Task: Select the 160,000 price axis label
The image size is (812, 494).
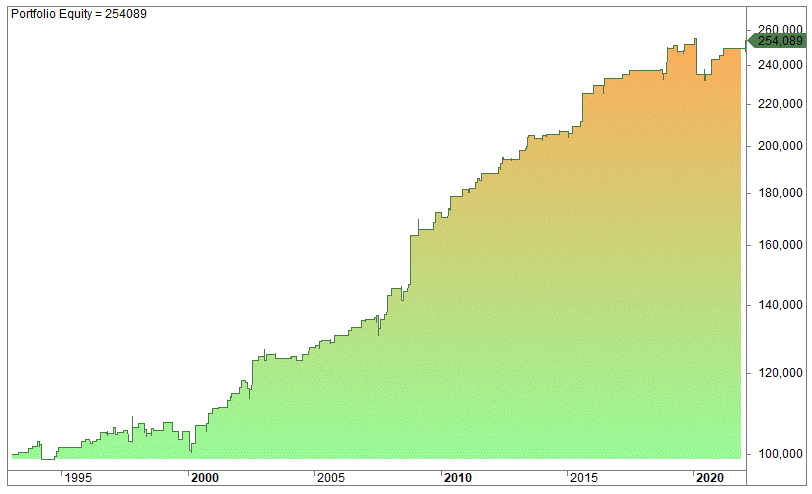Action: (780, 245)
